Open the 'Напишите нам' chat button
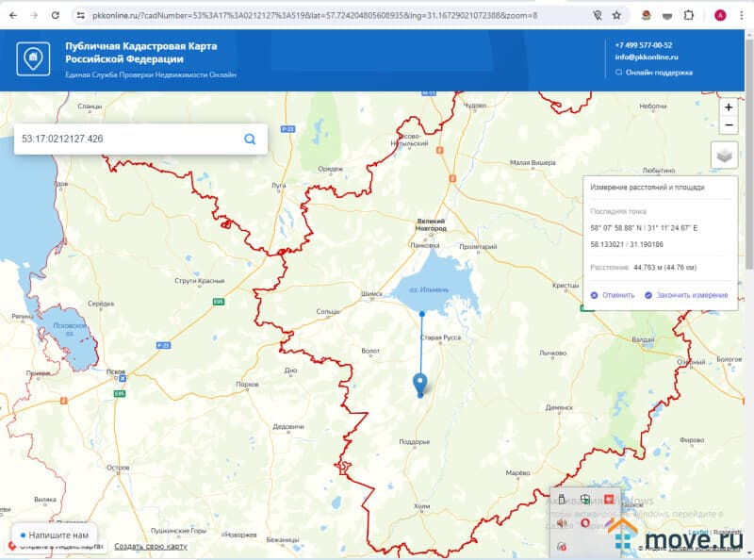The image size is (754, 560). (x=55, y=535)
